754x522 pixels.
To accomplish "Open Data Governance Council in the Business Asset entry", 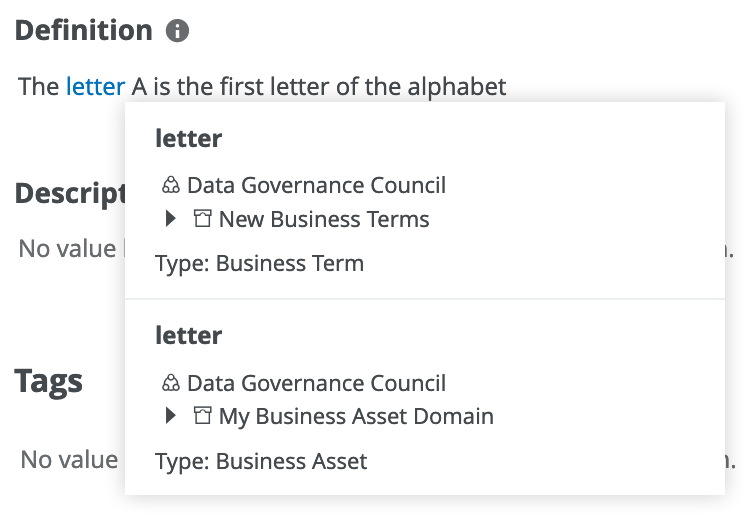I will pos(316,383).
